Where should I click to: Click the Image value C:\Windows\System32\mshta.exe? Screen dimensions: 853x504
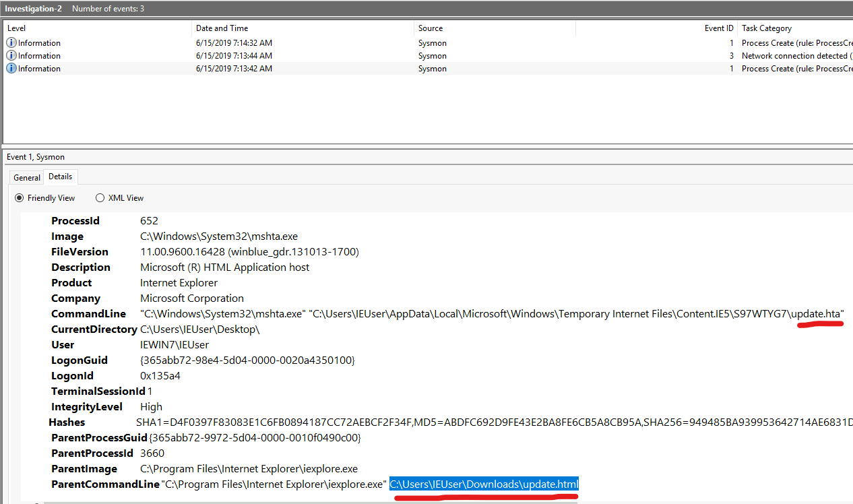click(219, 237)
